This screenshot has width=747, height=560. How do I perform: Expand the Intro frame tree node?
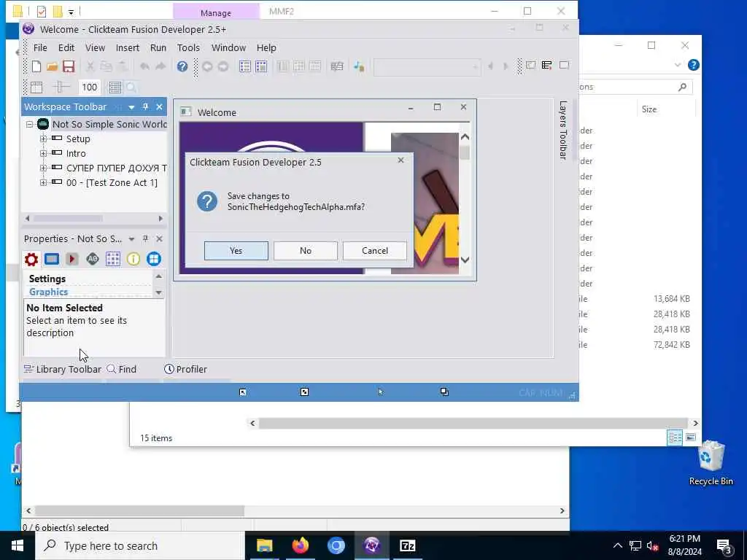[43, 153]
